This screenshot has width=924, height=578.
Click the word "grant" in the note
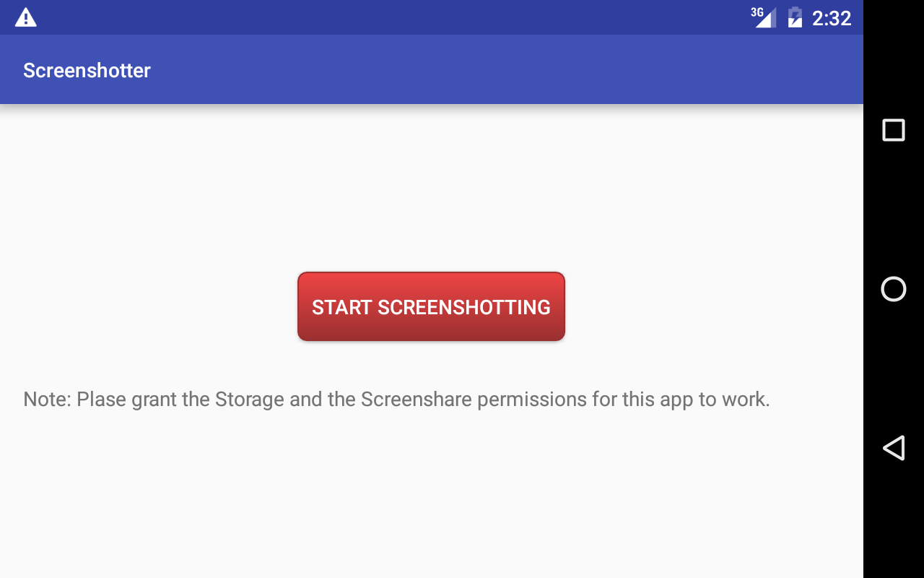coord(154,400)
